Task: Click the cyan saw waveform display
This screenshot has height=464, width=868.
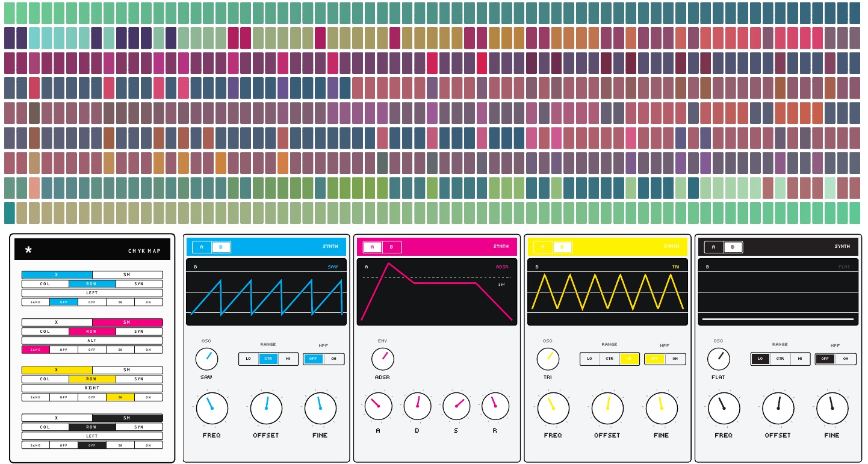Action: coord(266,292)
